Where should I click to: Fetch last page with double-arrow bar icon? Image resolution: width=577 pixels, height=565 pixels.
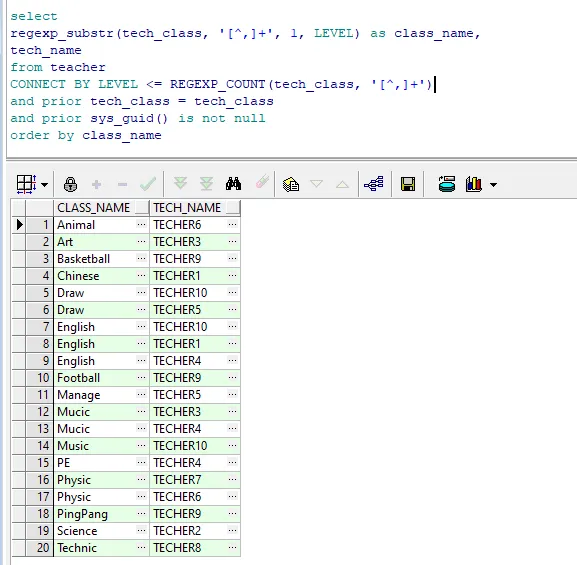(x=206, y=184)
